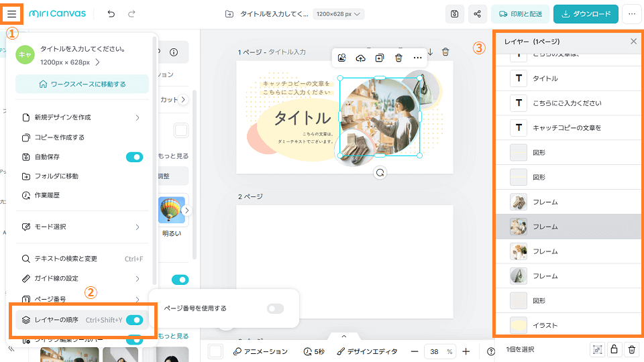Click ワークスペースに移動する button
This screenshot has height=362, width=644.
(x=82, y=84)
